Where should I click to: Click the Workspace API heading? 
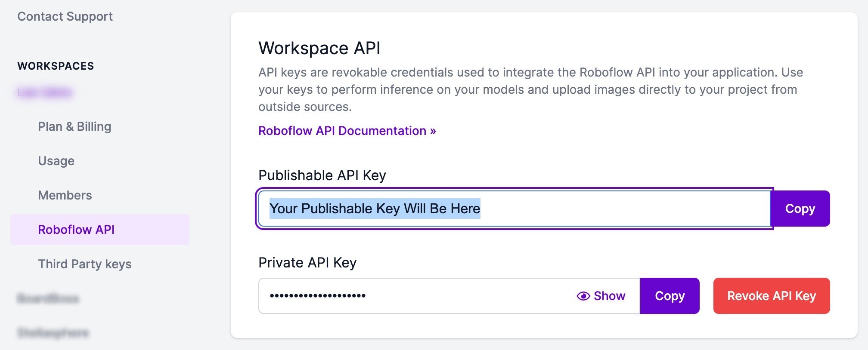coord(319,48)
